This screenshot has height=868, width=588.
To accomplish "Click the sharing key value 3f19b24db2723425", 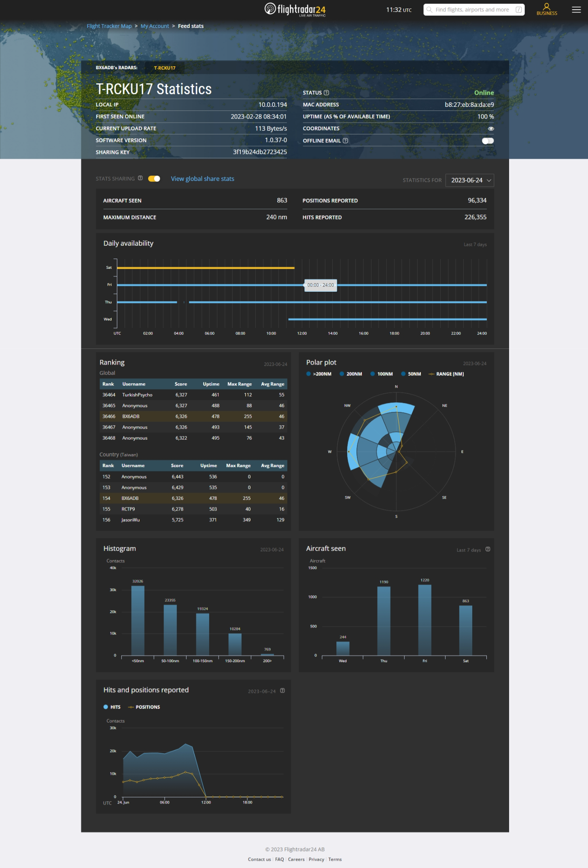I will click(260, 152).
